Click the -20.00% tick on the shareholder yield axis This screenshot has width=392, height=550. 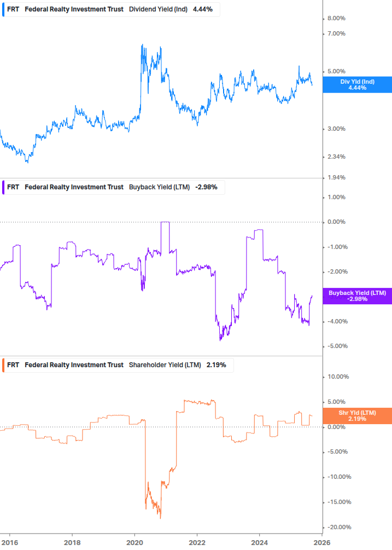pos(339,527)
